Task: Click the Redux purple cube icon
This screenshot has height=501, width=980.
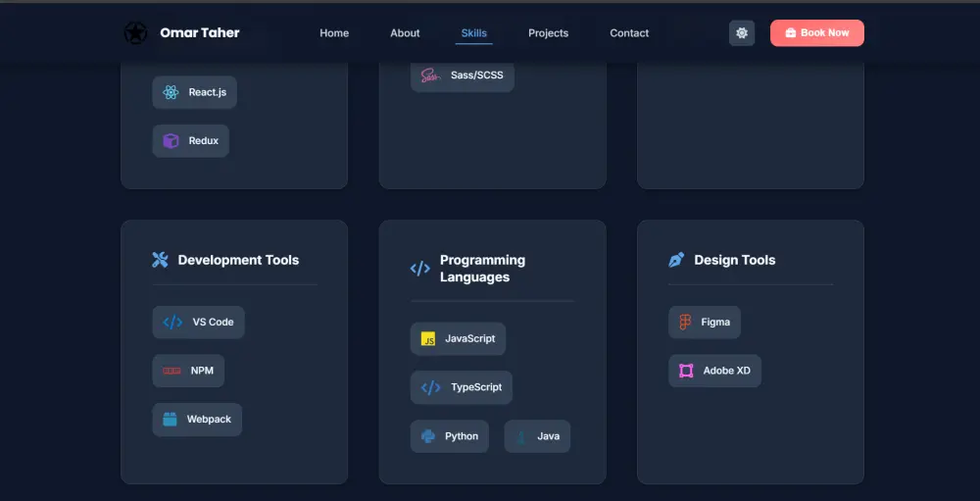Action: (x=171, y=141)
